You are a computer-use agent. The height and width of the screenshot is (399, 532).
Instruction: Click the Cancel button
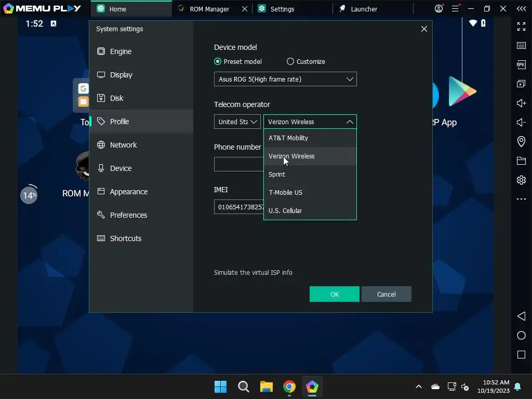pos(387,294)
